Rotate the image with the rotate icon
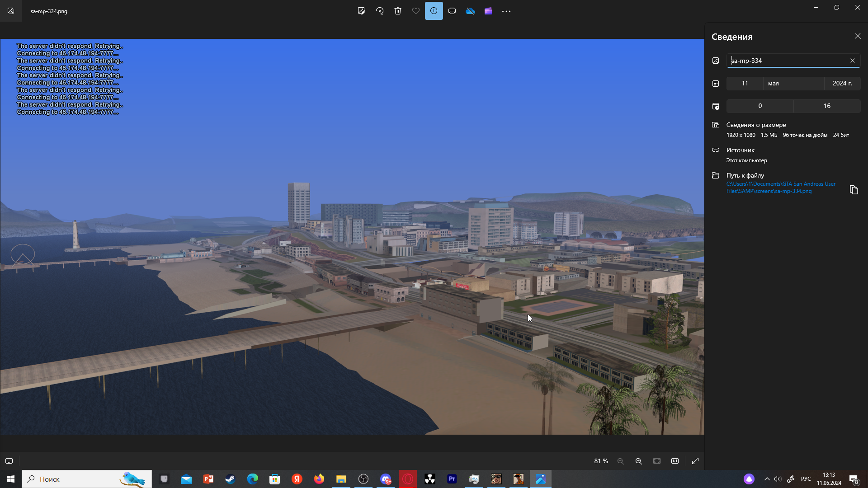 click(380, 11)
